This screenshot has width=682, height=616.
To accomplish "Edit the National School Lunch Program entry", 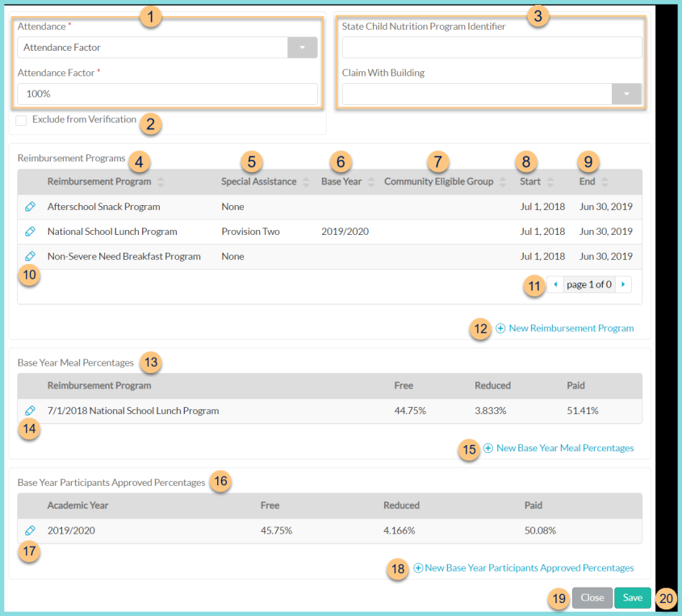I will (x=30, y=232).
